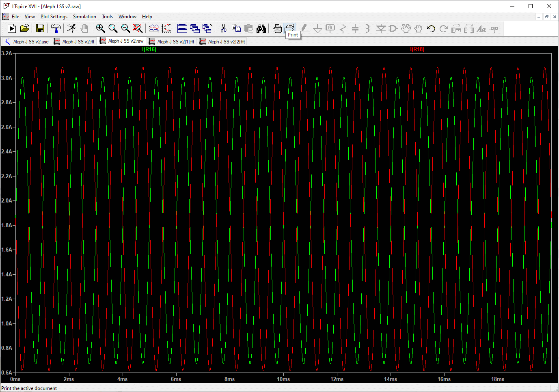Click the Pick Visible Traces waveform icon

[154, 28]
